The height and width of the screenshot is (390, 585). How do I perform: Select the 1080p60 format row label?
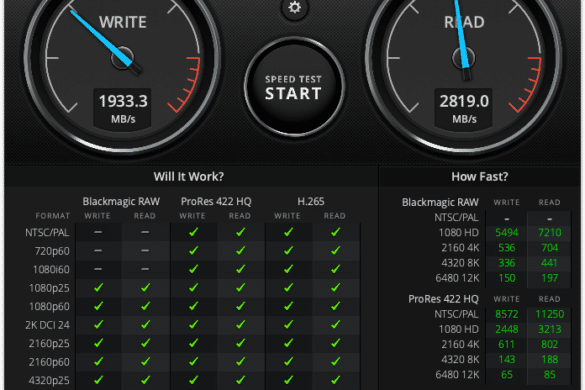(49, 306)
